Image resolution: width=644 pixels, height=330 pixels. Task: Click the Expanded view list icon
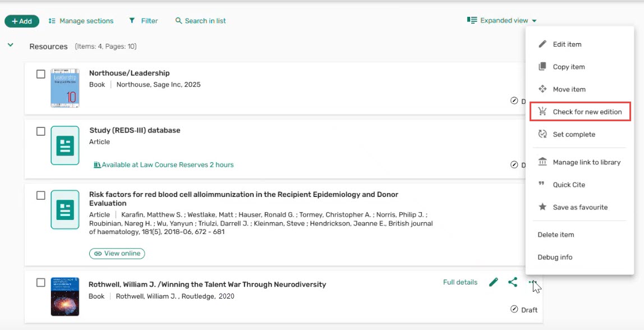coord(472,20)
